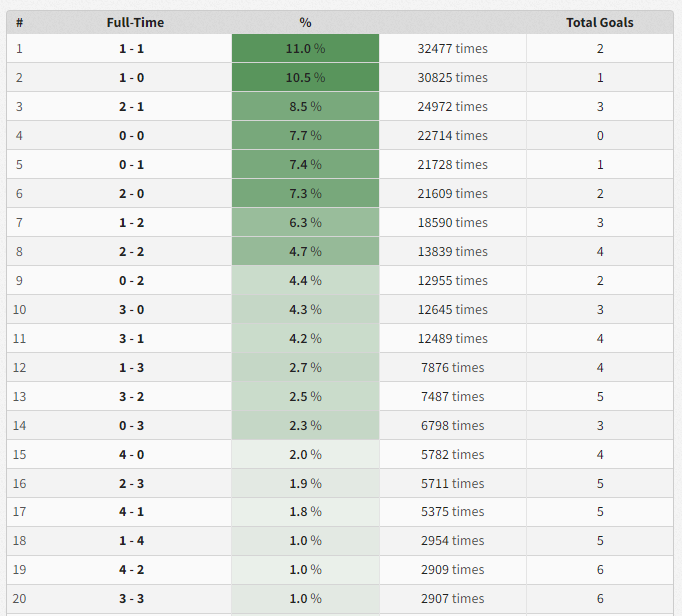682x616 pixels.
Task: Select the 0 - 0 full-time score
Action: tap(132, 135)
